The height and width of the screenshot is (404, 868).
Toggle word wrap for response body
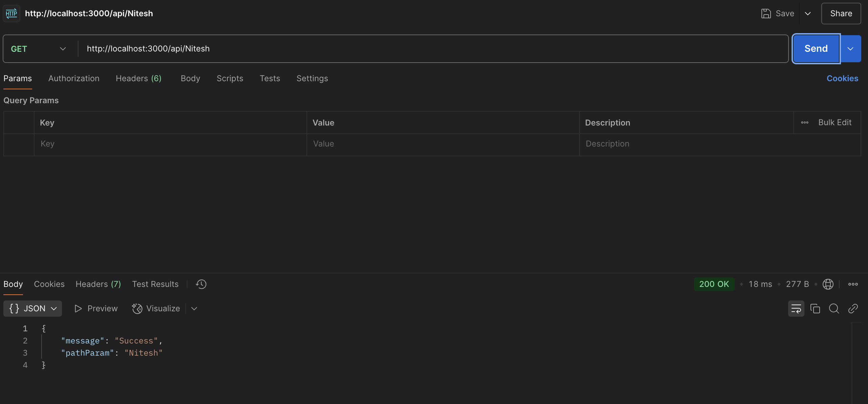coord(796,309)
